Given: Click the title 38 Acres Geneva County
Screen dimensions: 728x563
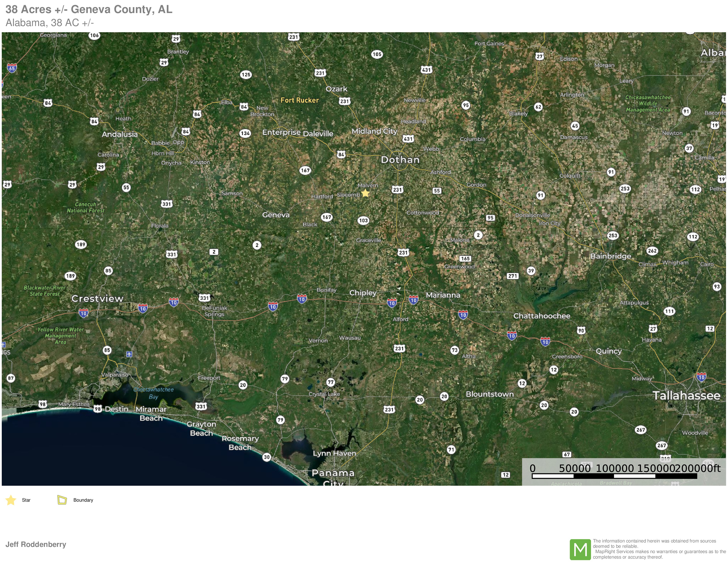Looking at the screenshot, I should (x=89, y=9).
